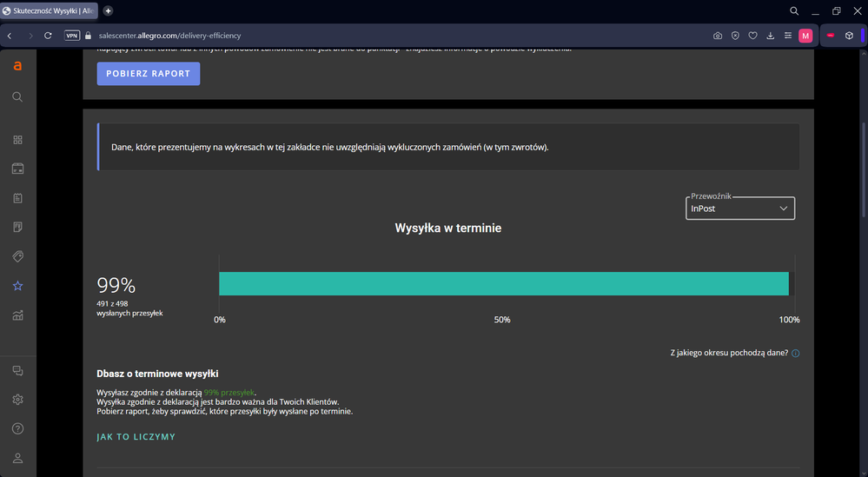Click the price tag icon in sidebar
This screenshot has width=868, height=477.
[x=17, y=256]
